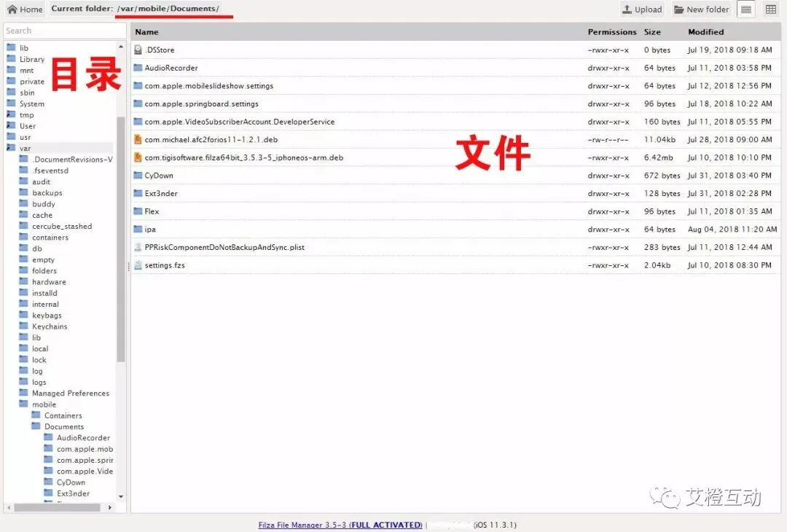
Task: Click the installd folder icon in tree
Action: [x=23, y=293]
